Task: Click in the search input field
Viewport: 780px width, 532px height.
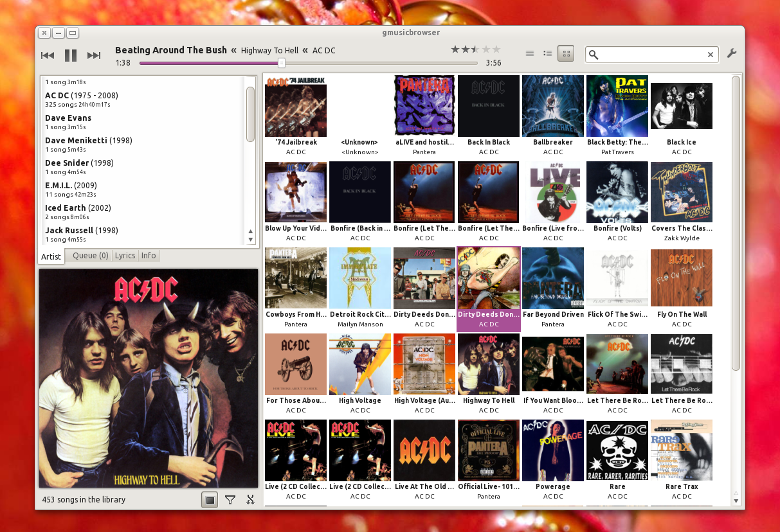Action: click(x=653, y=55)
